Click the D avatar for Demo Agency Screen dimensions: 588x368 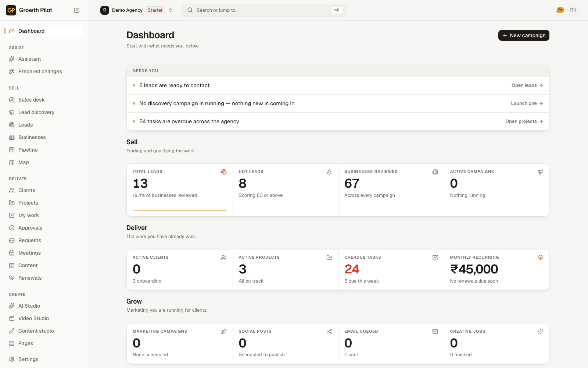tap(105, 10)
